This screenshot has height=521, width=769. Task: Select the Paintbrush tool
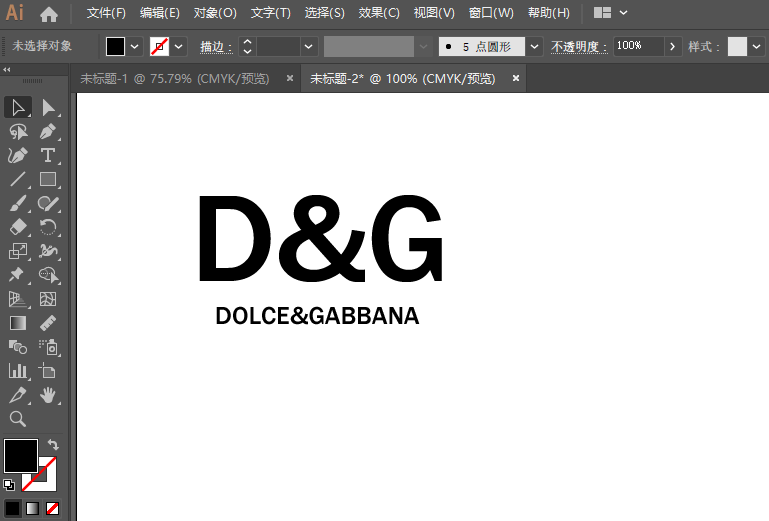pos(18,203)
